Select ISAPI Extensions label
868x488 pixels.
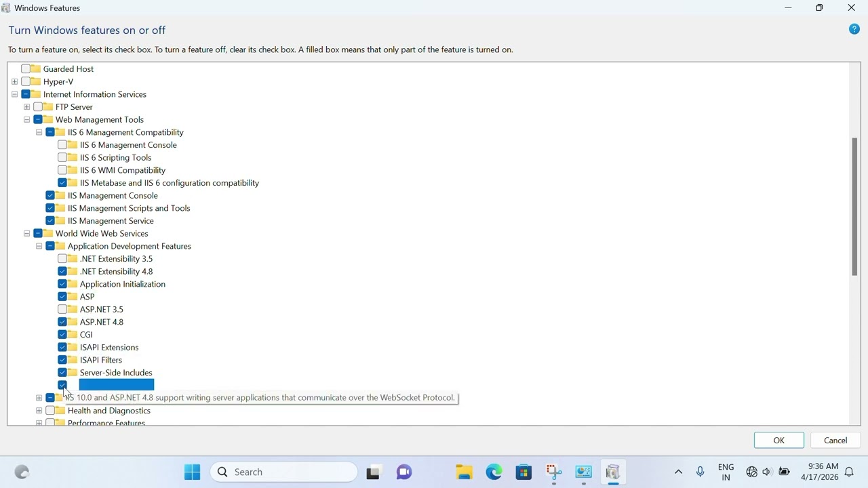[x=109, y=348]
